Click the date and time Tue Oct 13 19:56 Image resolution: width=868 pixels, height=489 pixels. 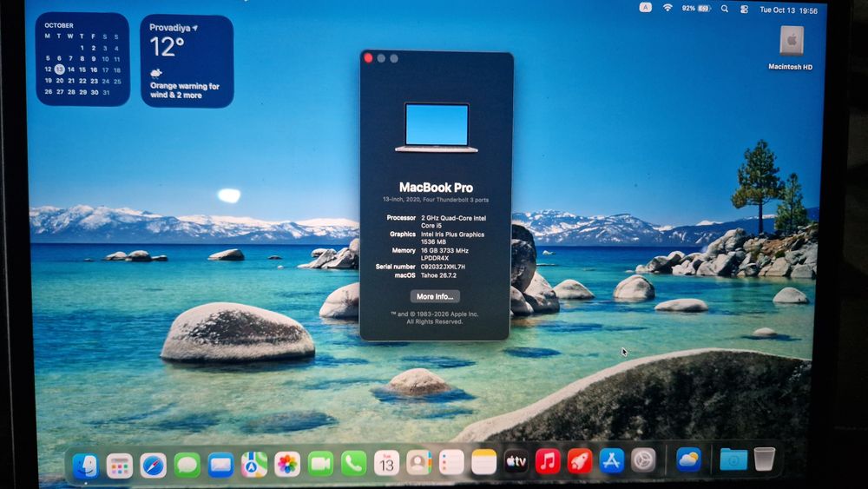pyautogui.click(x=788, y=10)
